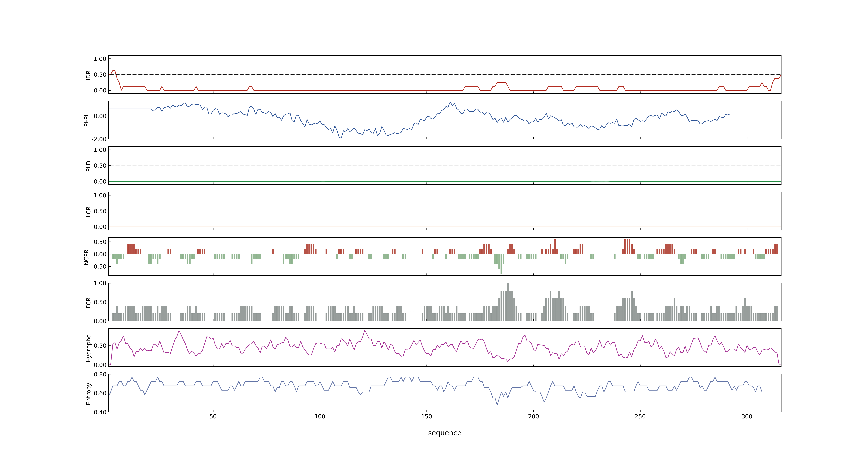Click the Hydropho axis label
868x463 pixels.
click(x=88, y=348)
